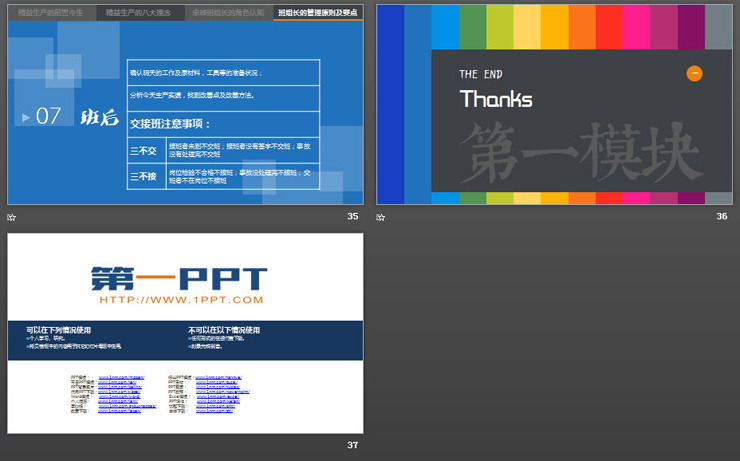Click slide number 35 label
Screen dimensions: 740x461
tap(353, 216)
